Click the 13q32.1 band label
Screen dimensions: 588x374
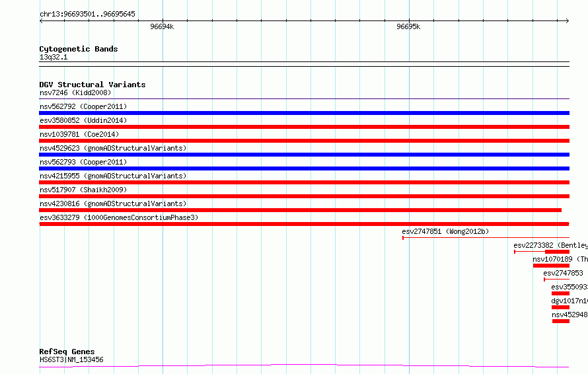pos(54,57)
